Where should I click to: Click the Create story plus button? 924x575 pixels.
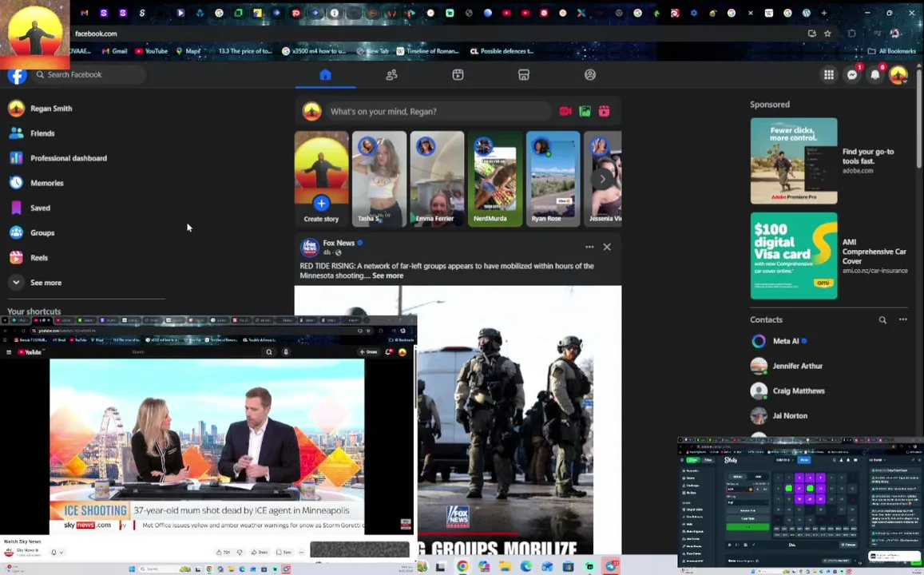(x=321, y=204)
